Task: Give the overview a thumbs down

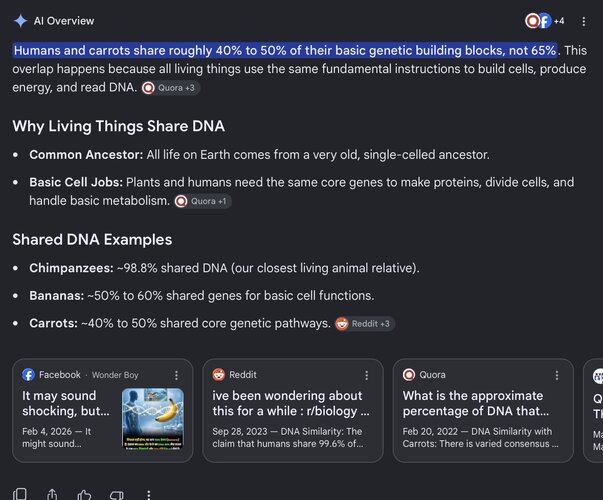Action: (117, 495)
